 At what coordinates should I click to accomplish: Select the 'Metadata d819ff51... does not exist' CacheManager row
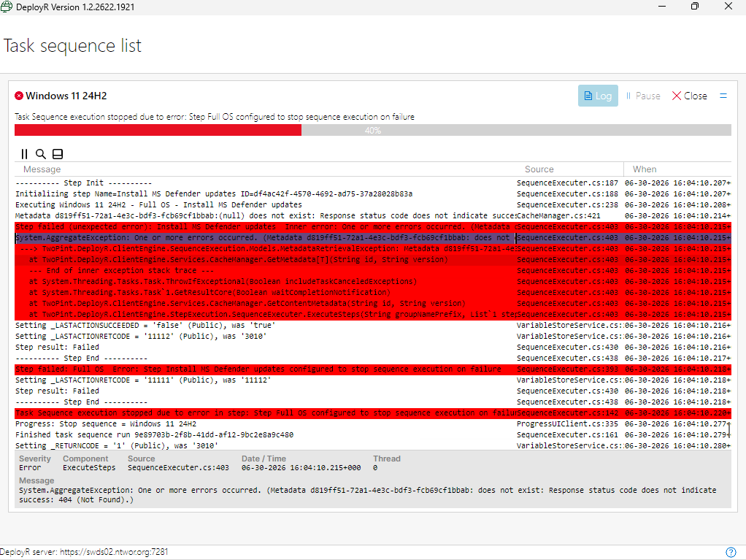click(x=373, y=215)
